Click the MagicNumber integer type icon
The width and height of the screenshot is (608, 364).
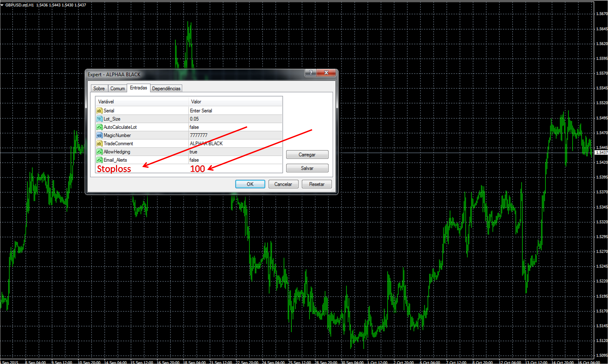(x=99, y=135)
